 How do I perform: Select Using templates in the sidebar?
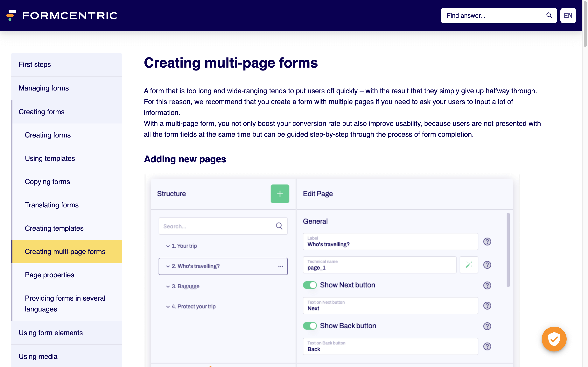click(x=50, y=158)
